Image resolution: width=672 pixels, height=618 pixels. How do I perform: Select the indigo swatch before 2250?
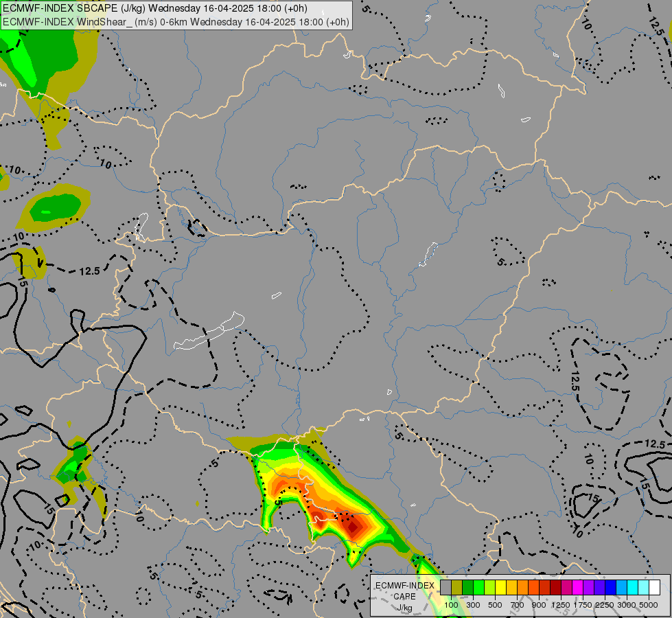[x=600, y=588]
